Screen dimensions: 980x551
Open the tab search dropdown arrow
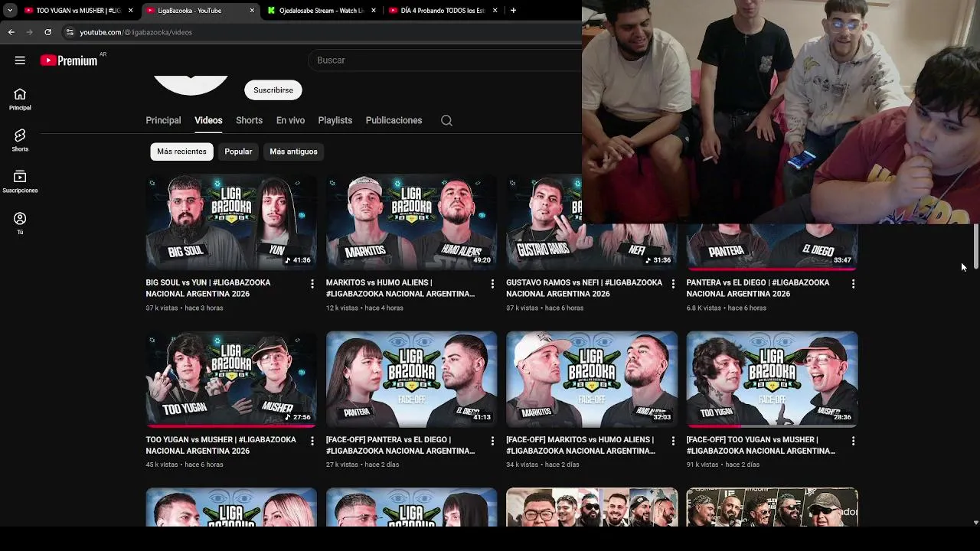coord(10,11)
